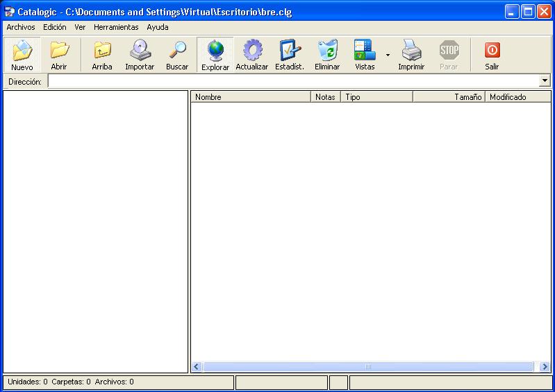Open the Edición menu
Screen dimensions: 555x392
click(54, 27)
